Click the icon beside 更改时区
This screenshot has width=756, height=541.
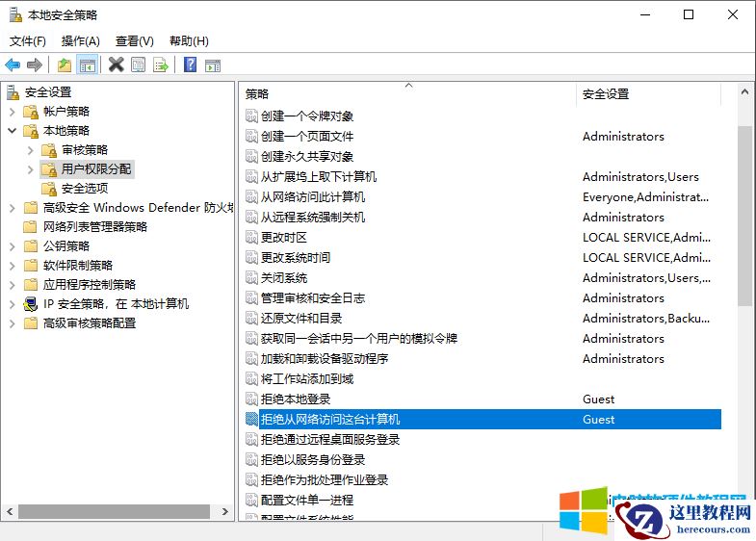tap(251, 237)
